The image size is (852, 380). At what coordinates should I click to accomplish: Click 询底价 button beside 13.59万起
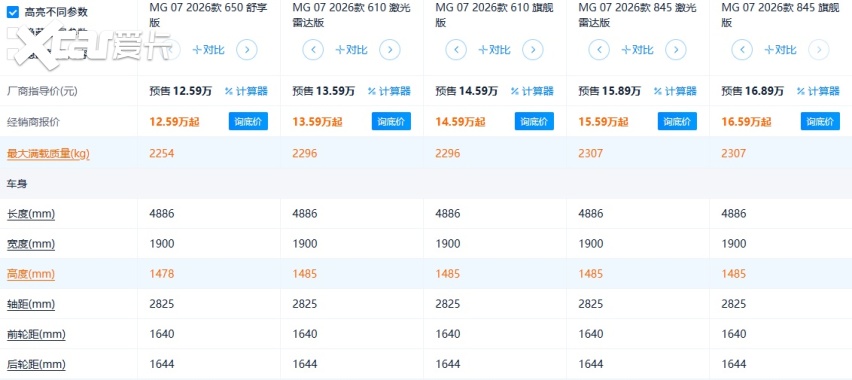click(391, 121)
